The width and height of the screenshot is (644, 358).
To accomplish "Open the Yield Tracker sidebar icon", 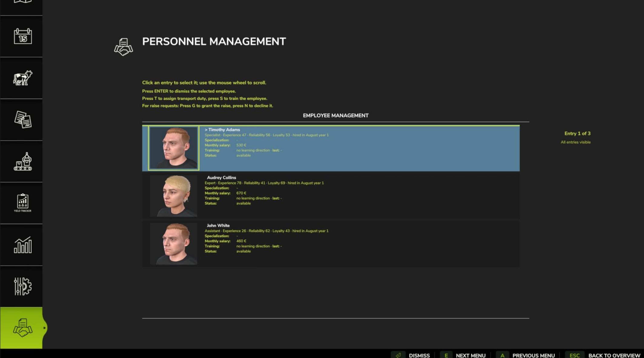I will (23, 203).
